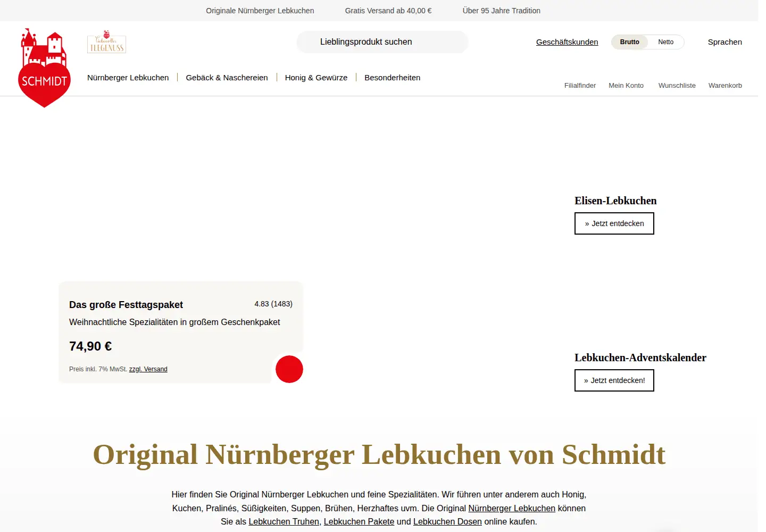Open the Gebäck & Naschereien menu
This screenshot has height=532, width=766.
click(x=227, y=78)
